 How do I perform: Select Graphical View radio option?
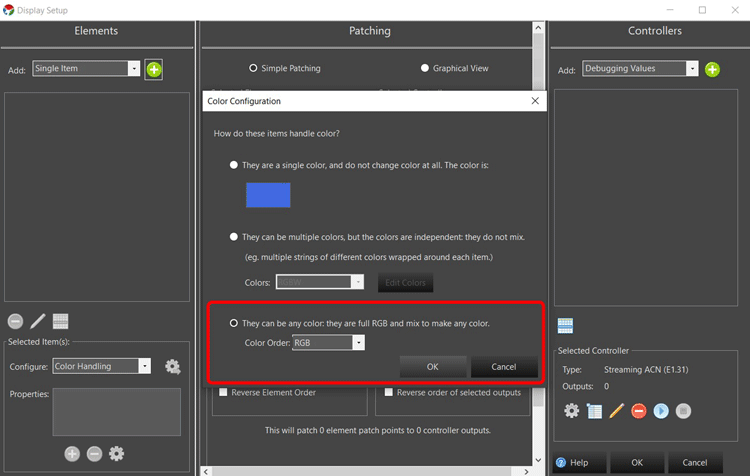tap(425, 68)
